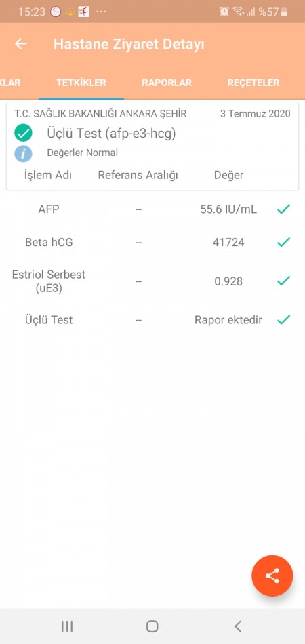Tap the checkmark on the Estriol Serbest row
The height and width of the screenshot is (644, 305).
coord(284,281)
